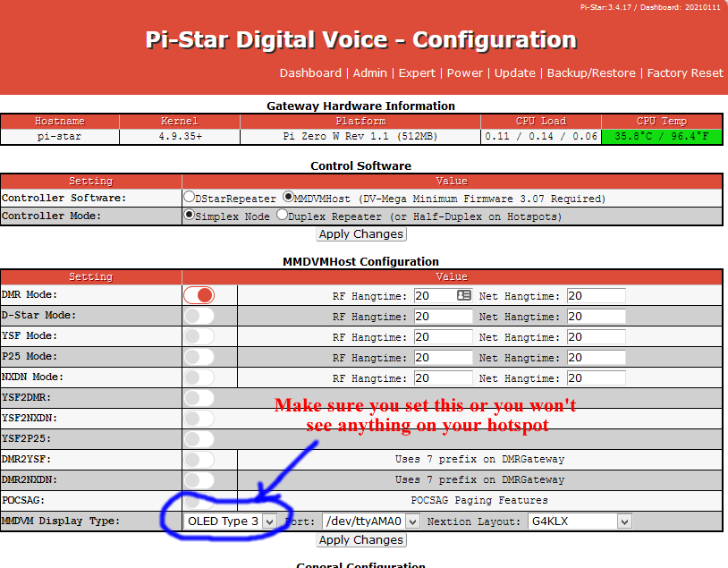
Task: Enable the D-Star Mode switch
Action: (x=199, y=316)
